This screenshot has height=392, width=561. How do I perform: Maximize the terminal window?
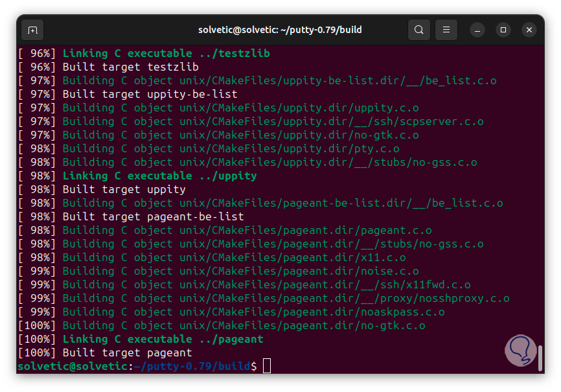(x=503, y=30)
